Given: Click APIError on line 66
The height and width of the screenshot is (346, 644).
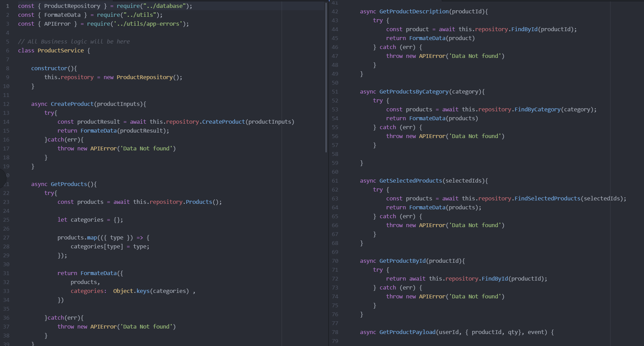Looking at the screenshot, I should pos(432,225).
